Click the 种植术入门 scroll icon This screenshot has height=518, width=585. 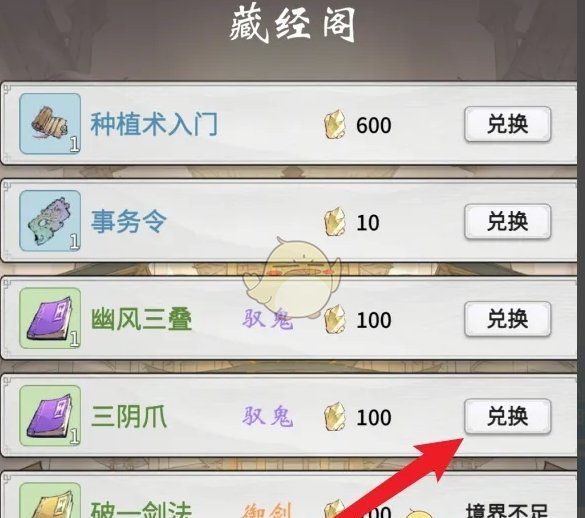click(x=50, y=124)
